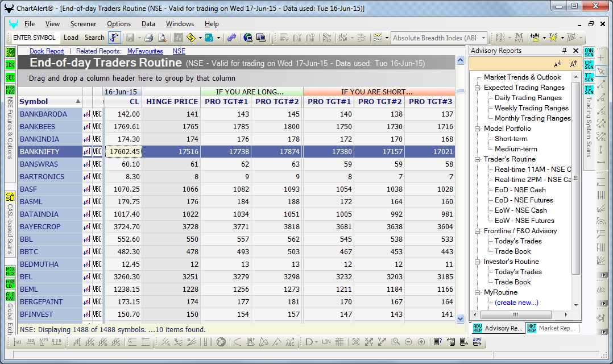Screen dimensions: 613x364
Task: Click the TS SCN cyan scan icon
Action: click(x=589, y=89)
